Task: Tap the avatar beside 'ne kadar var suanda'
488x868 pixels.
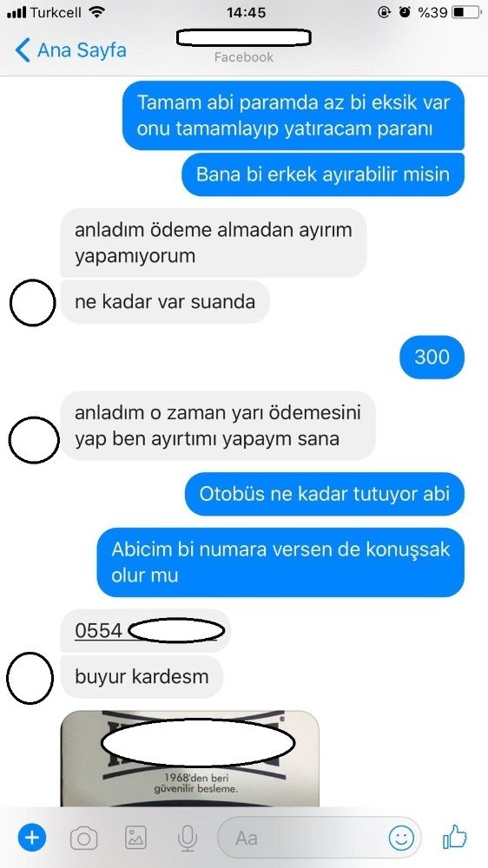Action: (33, 302)
